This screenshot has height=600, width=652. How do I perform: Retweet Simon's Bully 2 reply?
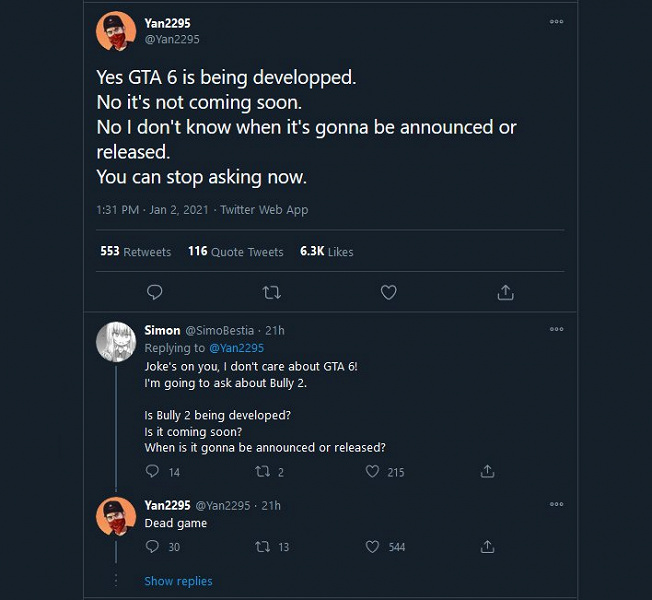[x=263, y=471]
